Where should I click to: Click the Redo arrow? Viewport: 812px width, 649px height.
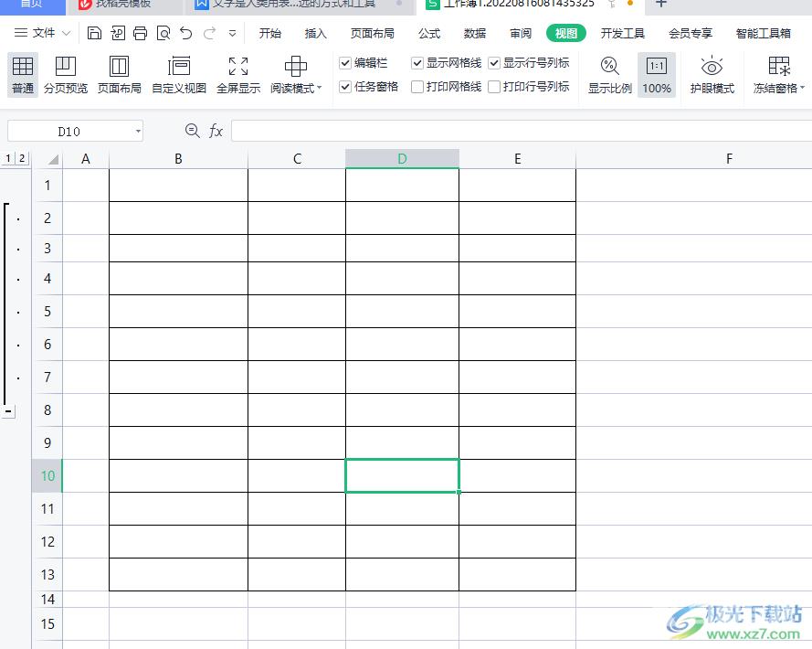click(209, 33)
